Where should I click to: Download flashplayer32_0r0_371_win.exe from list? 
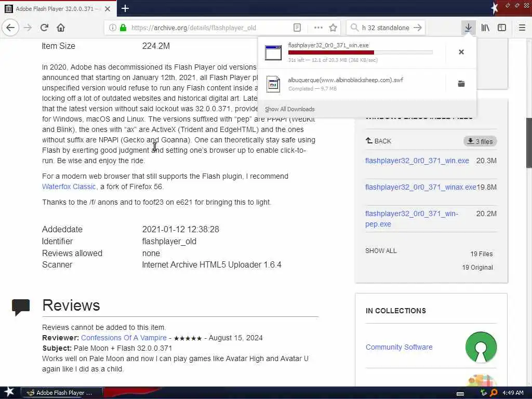417,161
